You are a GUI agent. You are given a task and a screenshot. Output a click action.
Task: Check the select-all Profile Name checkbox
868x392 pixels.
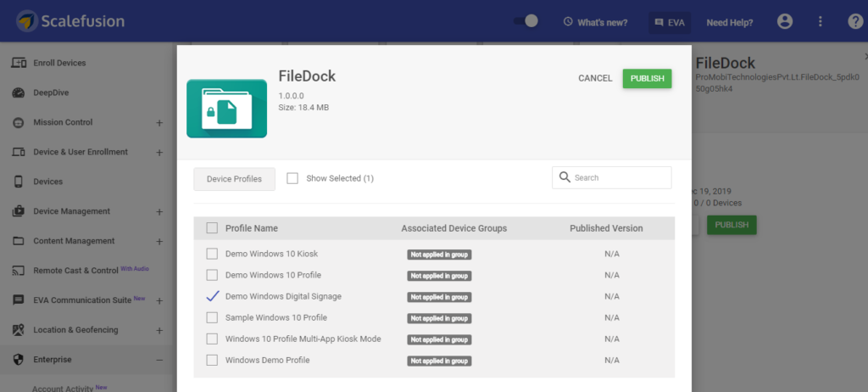point(212,228)
